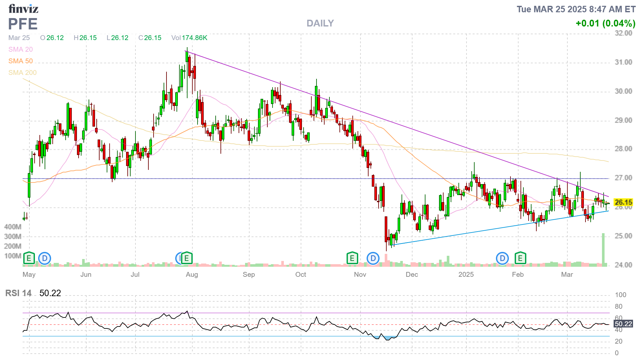Click the RSI 14 indicator label

click(18, 293)
